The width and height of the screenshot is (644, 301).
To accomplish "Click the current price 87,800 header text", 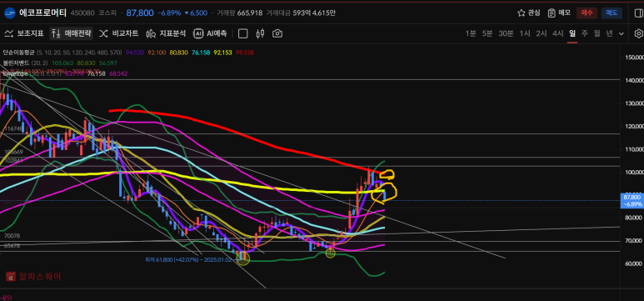I will point(140,13).
